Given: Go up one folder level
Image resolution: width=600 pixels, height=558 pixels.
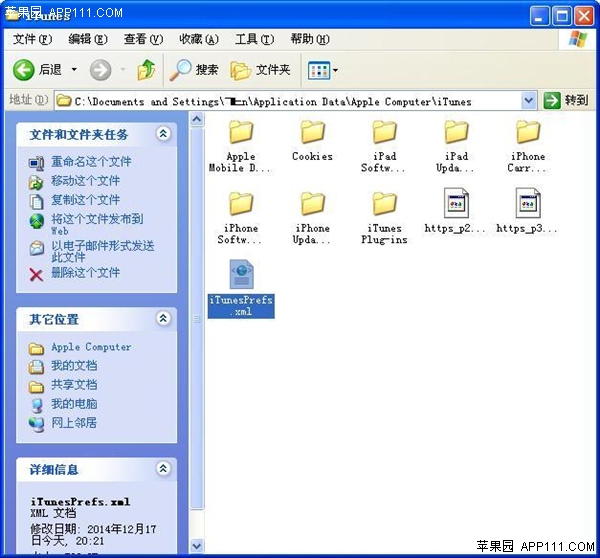Looking at the screenshot, I should point(146,70).
